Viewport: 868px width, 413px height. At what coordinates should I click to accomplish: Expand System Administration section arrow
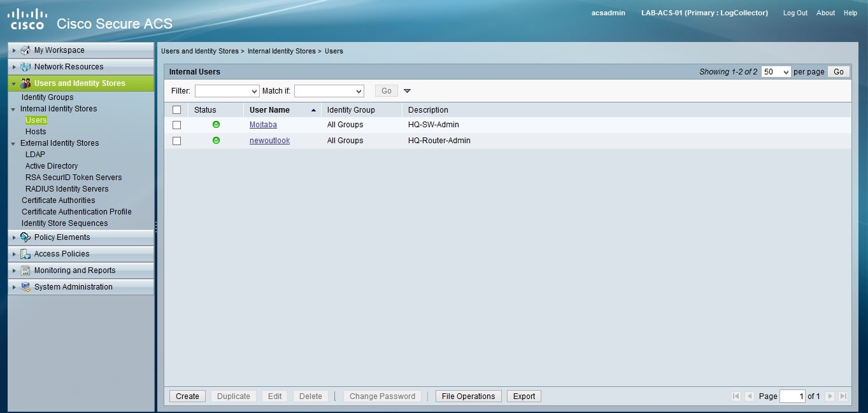14,287
